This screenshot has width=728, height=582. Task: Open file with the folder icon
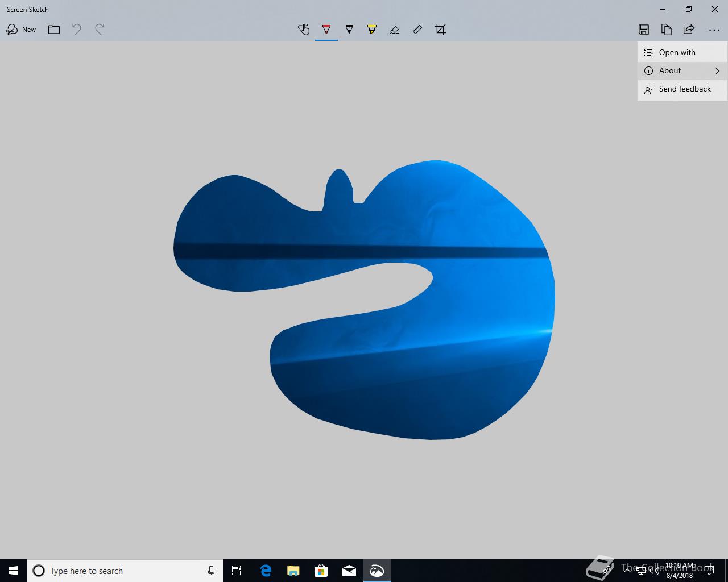coord(54,30)
